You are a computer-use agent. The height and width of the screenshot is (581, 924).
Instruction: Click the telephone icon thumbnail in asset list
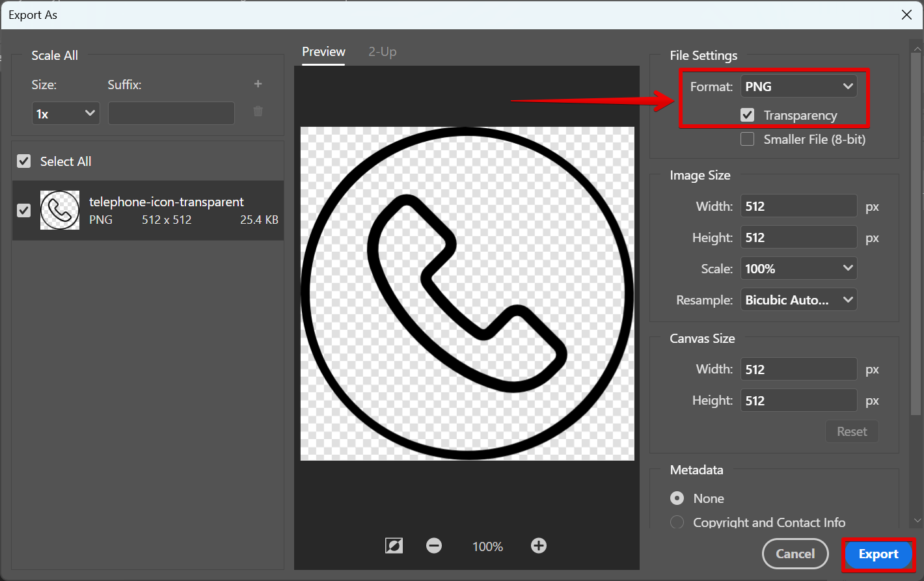60,210
